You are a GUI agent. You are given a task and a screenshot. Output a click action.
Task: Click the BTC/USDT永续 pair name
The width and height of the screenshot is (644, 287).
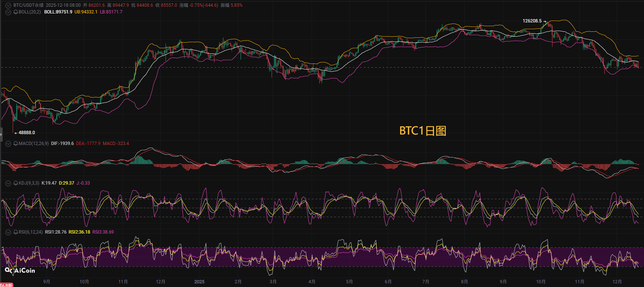coord(28,5)
